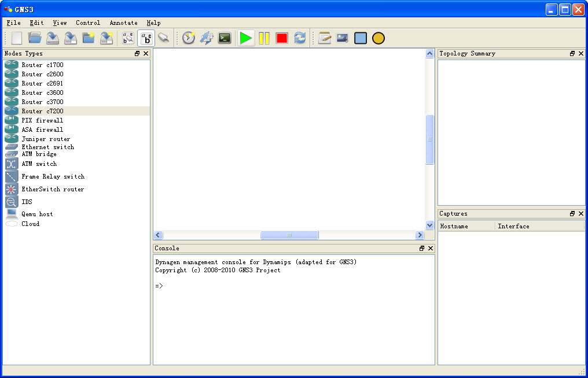Toggle the show hostnames button
Screen dimensions: 588x378
tap(146, 38)
